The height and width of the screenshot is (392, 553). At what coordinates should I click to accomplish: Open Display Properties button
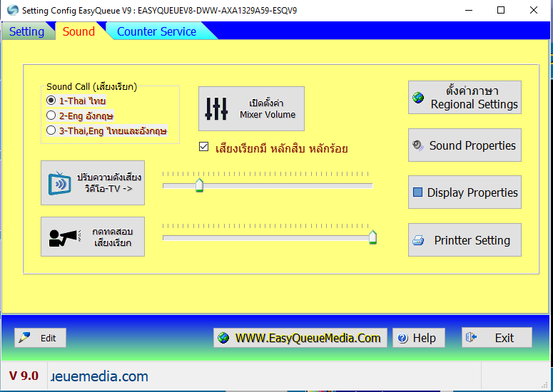click(465, 192)
